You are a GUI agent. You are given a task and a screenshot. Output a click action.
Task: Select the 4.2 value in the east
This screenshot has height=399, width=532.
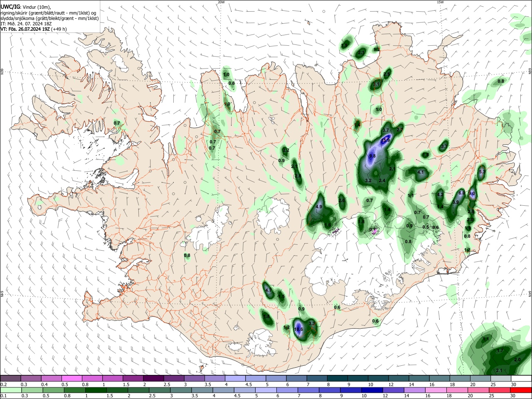[x=440, y=195]
